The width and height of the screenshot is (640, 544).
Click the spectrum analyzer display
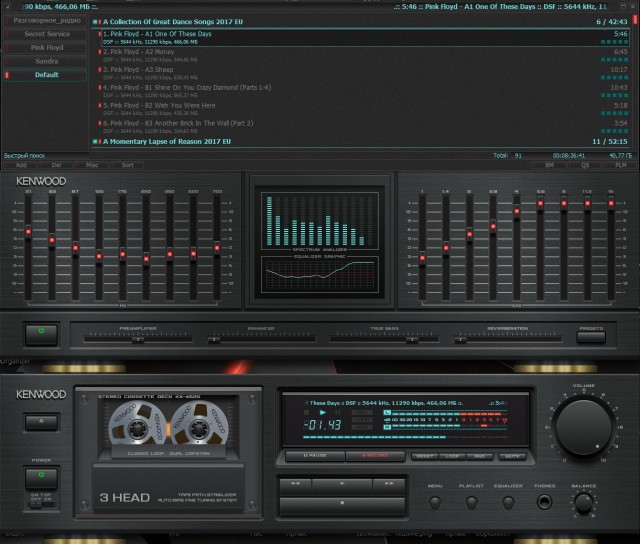(320, 219)
